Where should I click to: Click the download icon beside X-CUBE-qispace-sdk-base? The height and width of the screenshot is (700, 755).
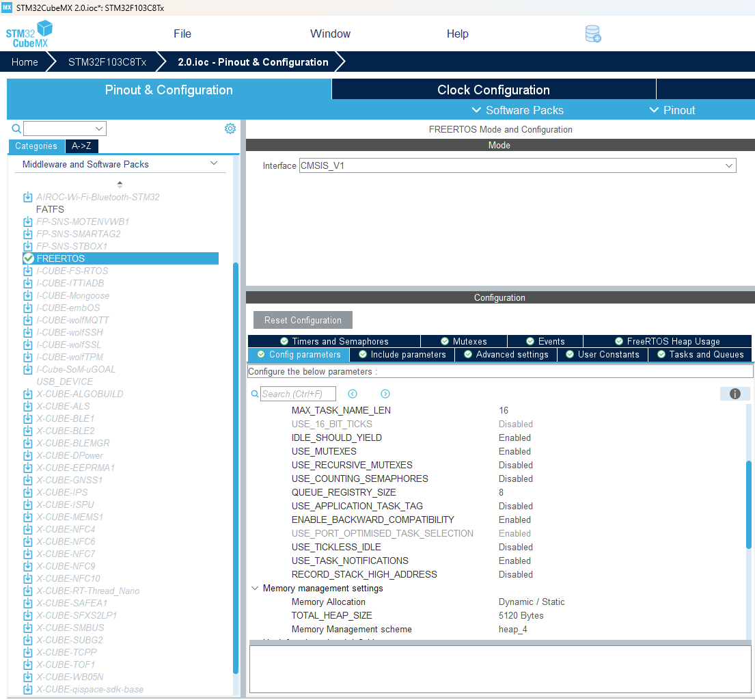(28, 689)
